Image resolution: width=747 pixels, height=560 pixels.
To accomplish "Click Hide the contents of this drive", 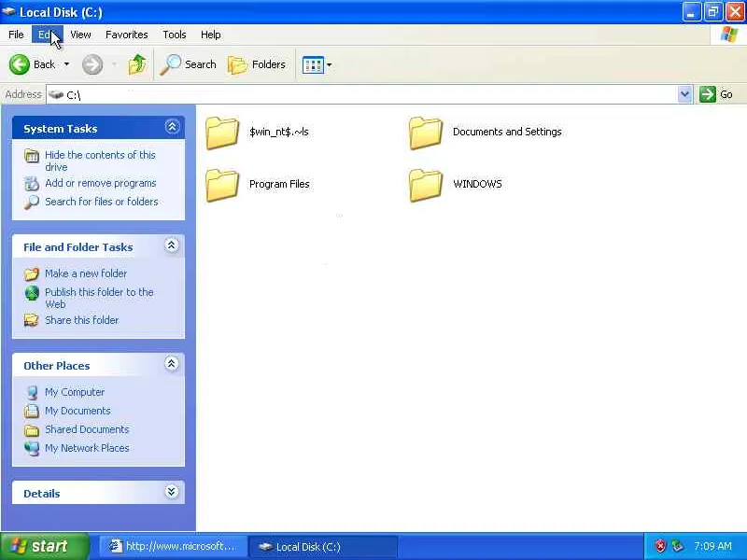I will click(100, 161).
